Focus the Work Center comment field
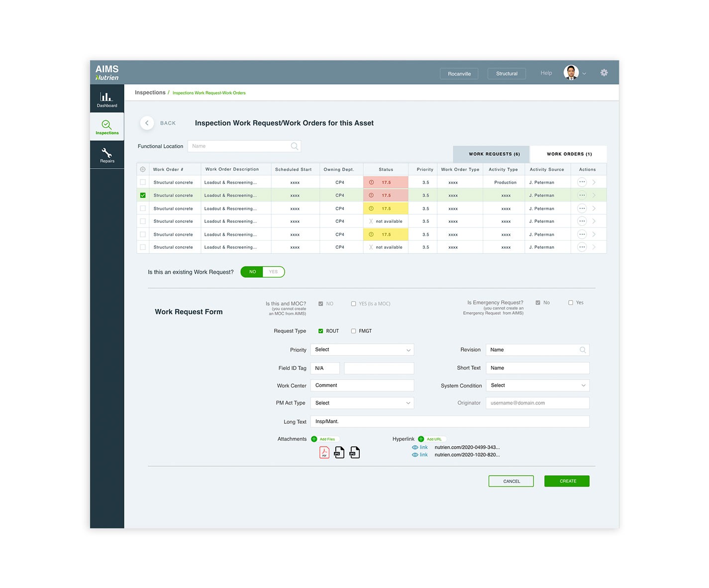The height and width of the screenshot is (588, 709). (362, 386)
